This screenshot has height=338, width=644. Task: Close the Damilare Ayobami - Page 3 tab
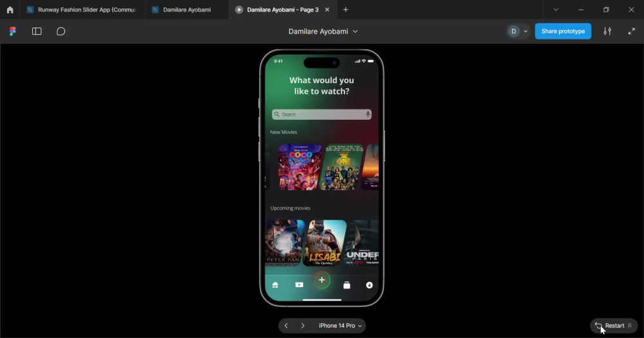327,10
